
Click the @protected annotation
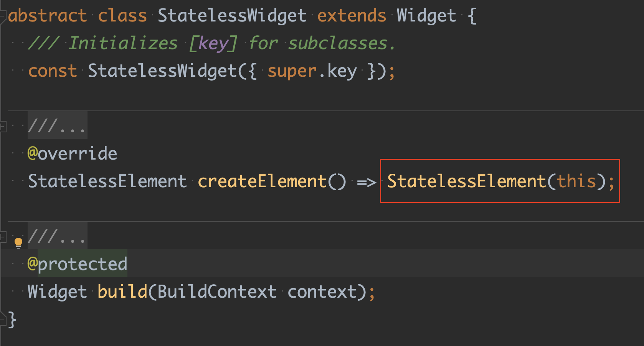(77, 264)
